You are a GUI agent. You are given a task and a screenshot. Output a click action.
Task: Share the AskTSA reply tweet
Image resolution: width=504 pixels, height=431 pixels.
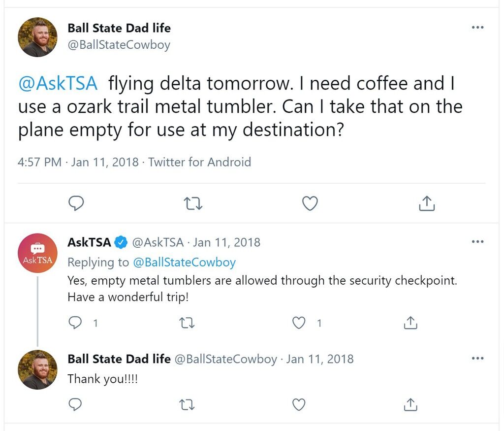pyautogui.click(x=410, y=323)
